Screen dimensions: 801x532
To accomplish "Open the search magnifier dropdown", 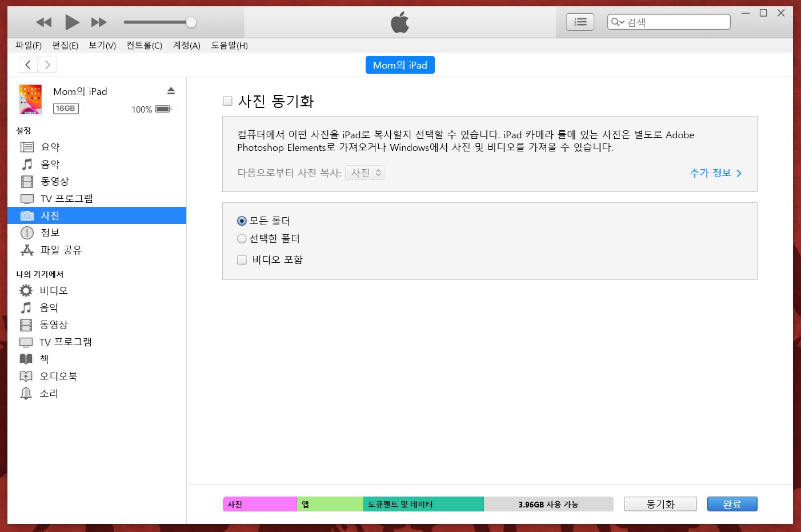I will point(618,22).
